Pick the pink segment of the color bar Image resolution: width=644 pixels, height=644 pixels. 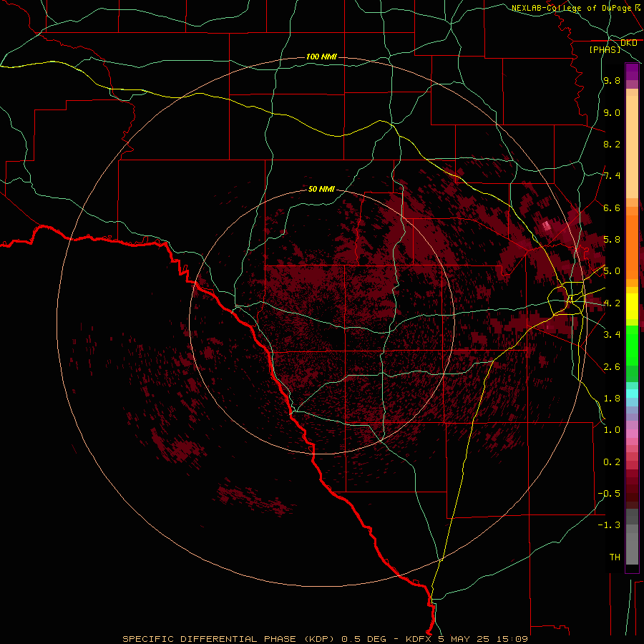pyautogui.click(x=632, y=434)
